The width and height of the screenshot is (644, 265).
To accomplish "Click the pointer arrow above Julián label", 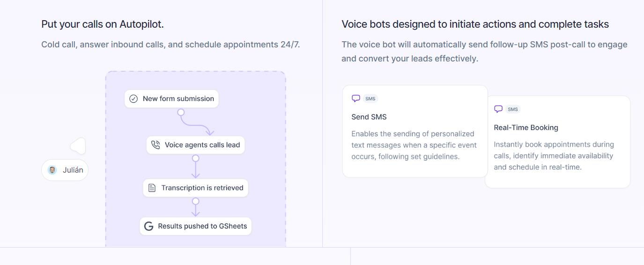I will coord(78,146).
